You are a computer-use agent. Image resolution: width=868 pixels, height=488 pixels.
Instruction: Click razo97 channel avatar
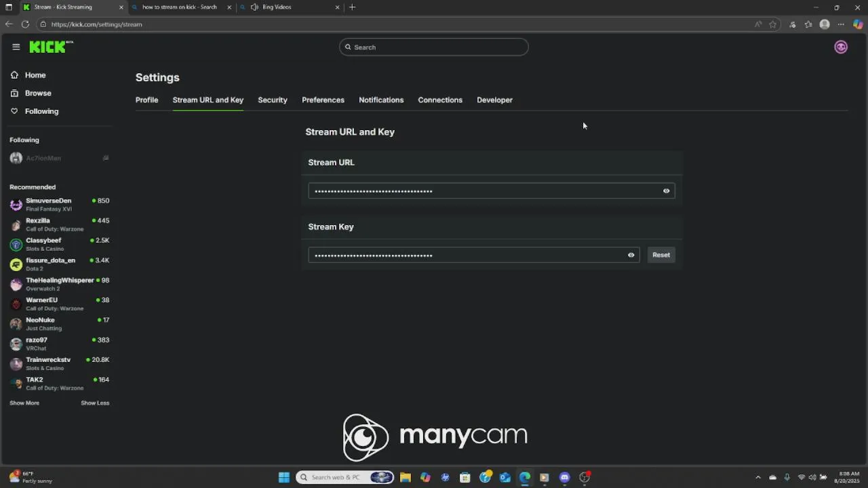(16, 344)
